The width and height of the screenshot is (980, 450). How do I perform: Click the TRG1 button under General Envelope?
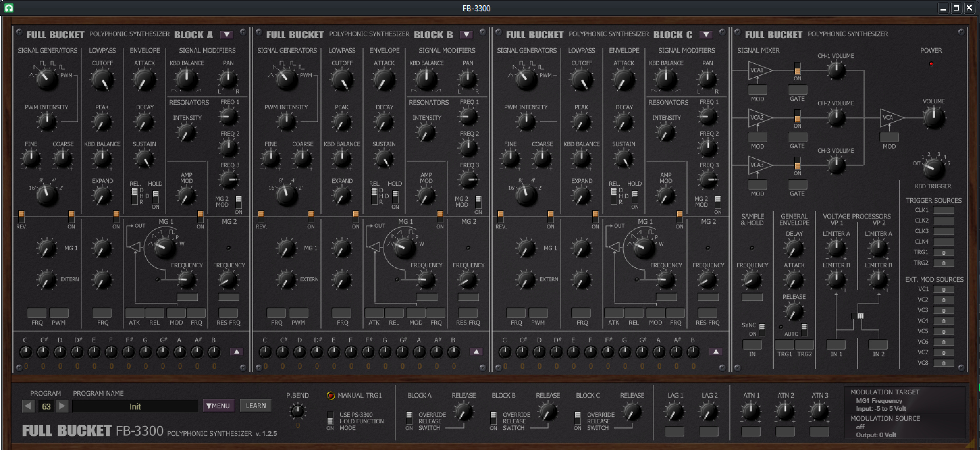784,345
